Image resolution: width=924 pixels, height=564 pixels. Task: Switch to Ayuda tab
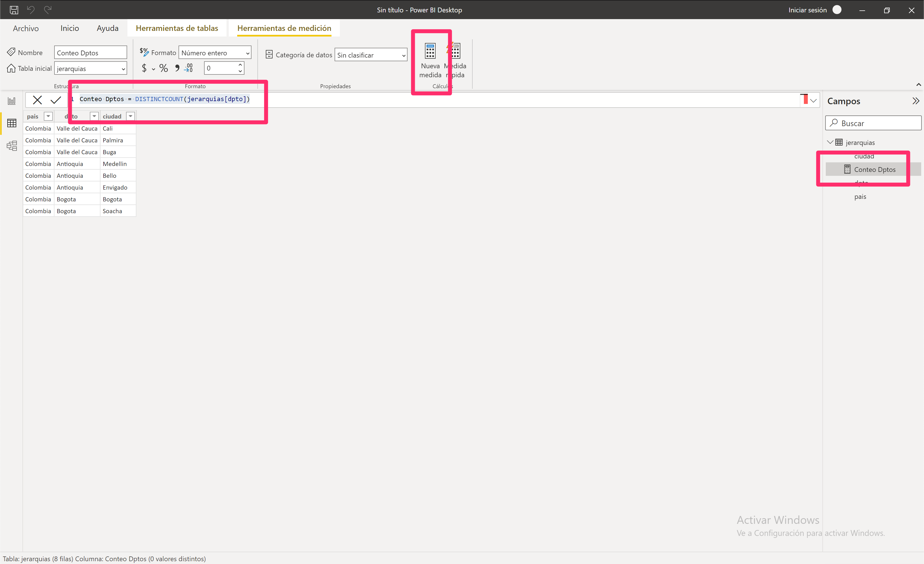pos(108,28)
